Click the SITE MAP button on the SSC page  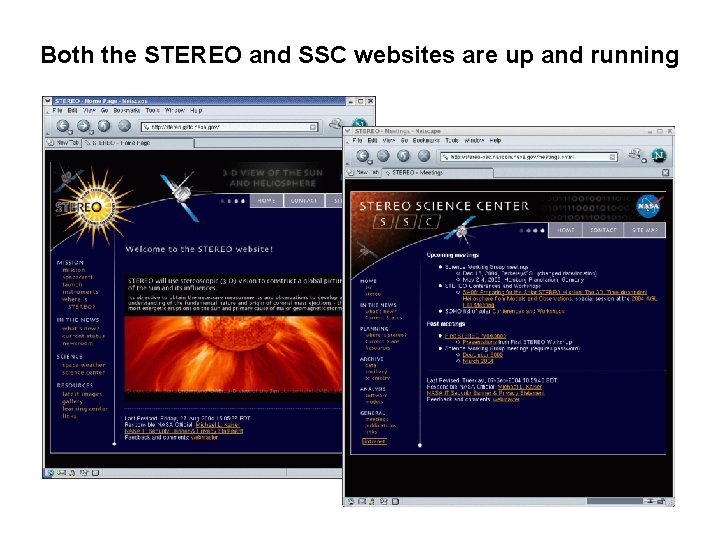click(645, 230)
